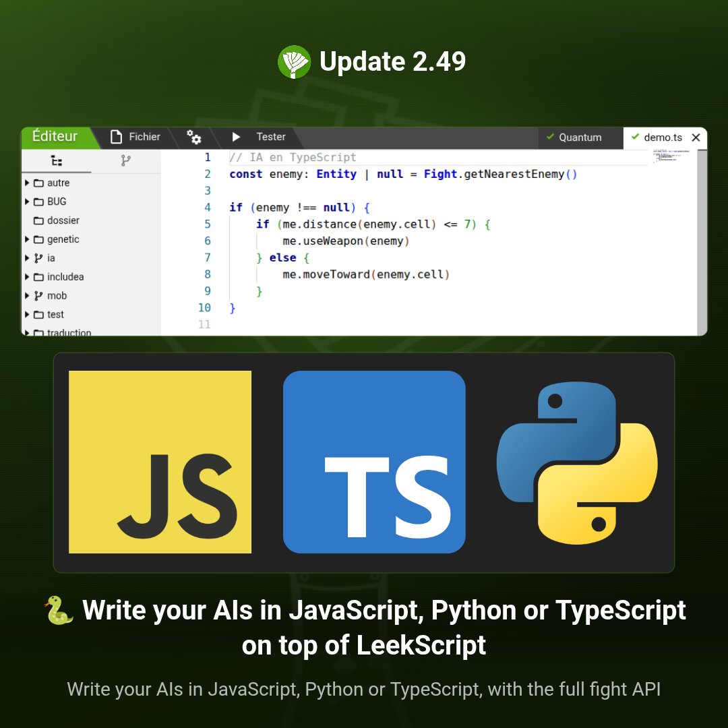728x728 pixels.
Task: Click the Tester button label
Action: [x=271, y=137]
